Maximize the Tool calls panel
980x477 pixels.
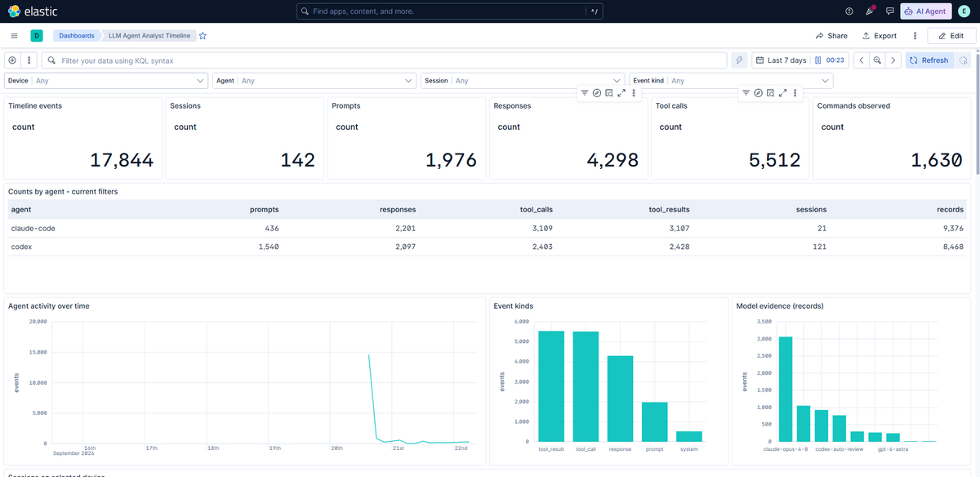tap(782, 93)
